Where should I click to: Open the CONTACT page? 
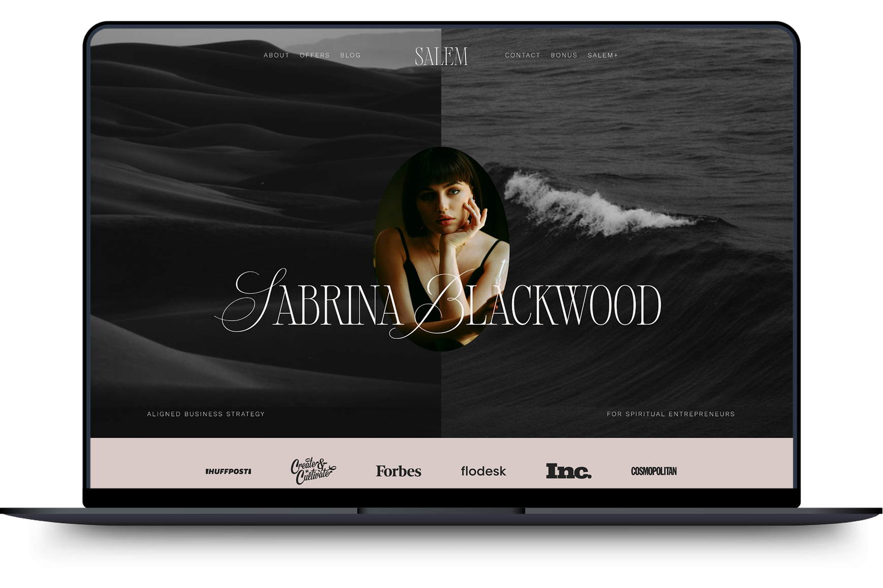(522, 55)
